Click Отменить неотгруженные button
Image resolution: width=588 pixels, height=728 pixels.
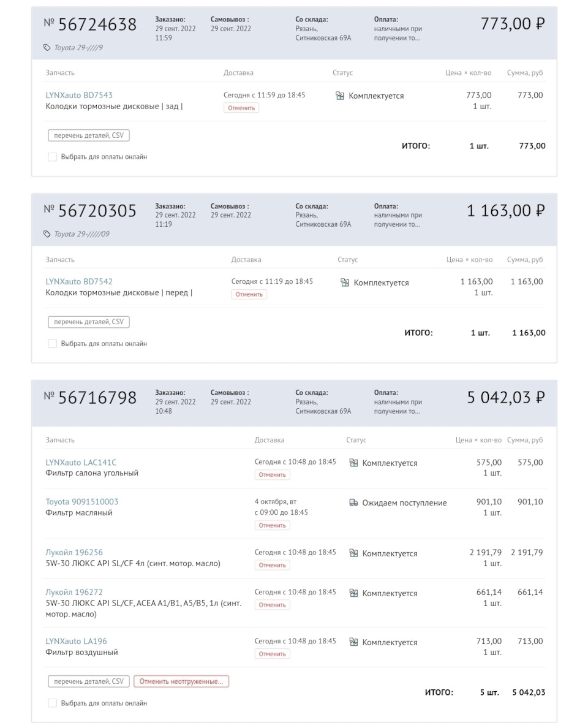coord(181,681)
